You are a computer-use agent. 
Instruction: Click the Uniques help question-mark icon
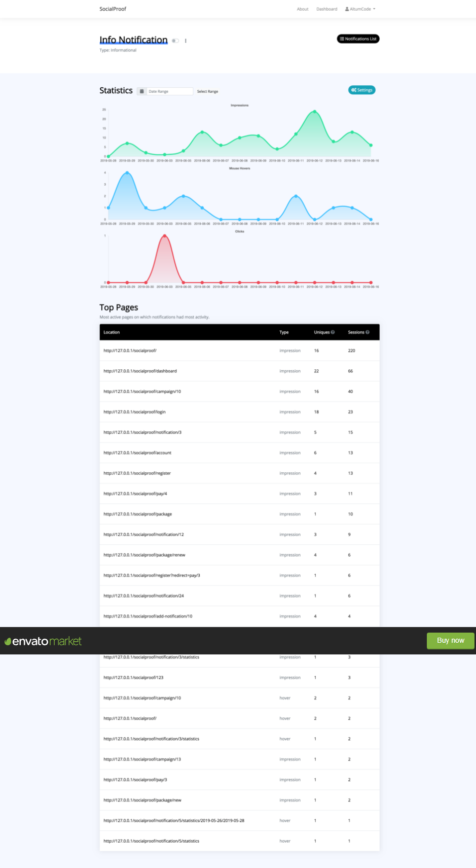pyautogui.click(x=333, y=332)
